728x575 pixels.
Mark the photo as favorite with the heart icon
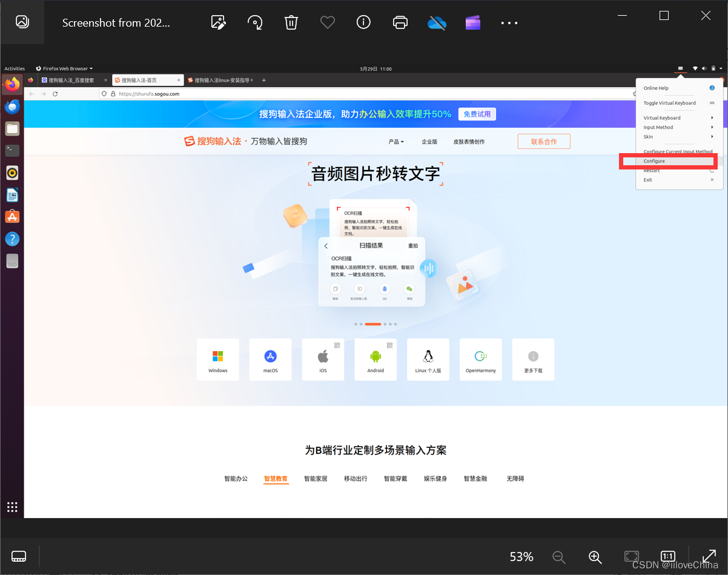328,22
